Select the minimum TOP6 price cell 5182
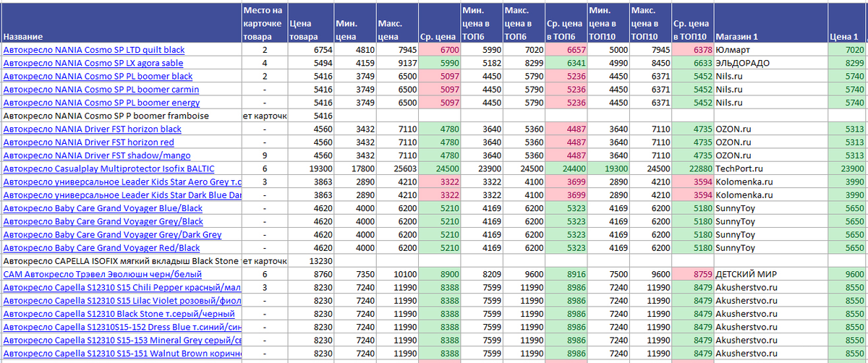The width and height of the screenshot is (868, 363). [x=482, y=63]
